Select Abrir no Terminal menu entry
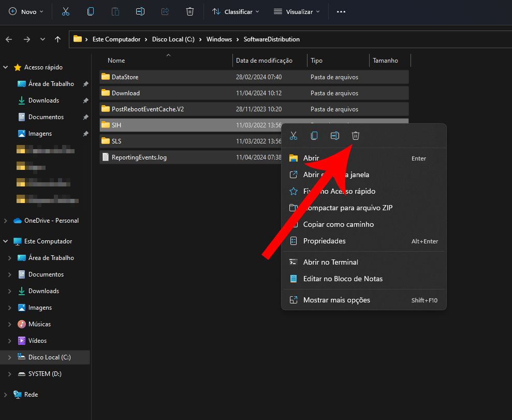The width and height of the screenshot is (512, 420). [x=330, y=263]
